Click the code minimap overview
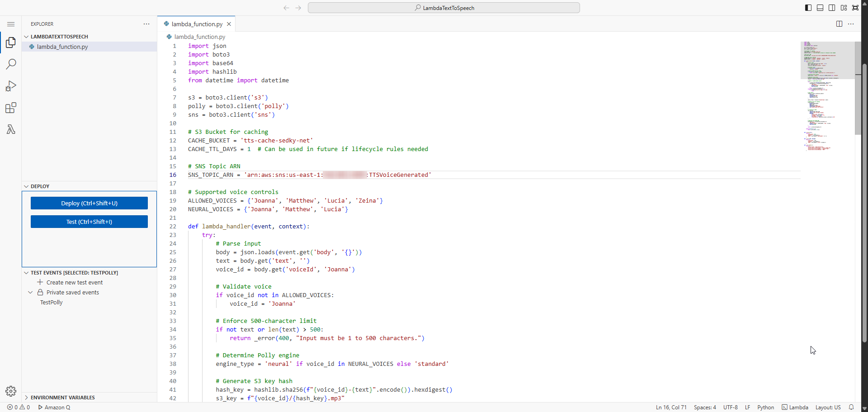868x412 pixels. pos(827,96)
